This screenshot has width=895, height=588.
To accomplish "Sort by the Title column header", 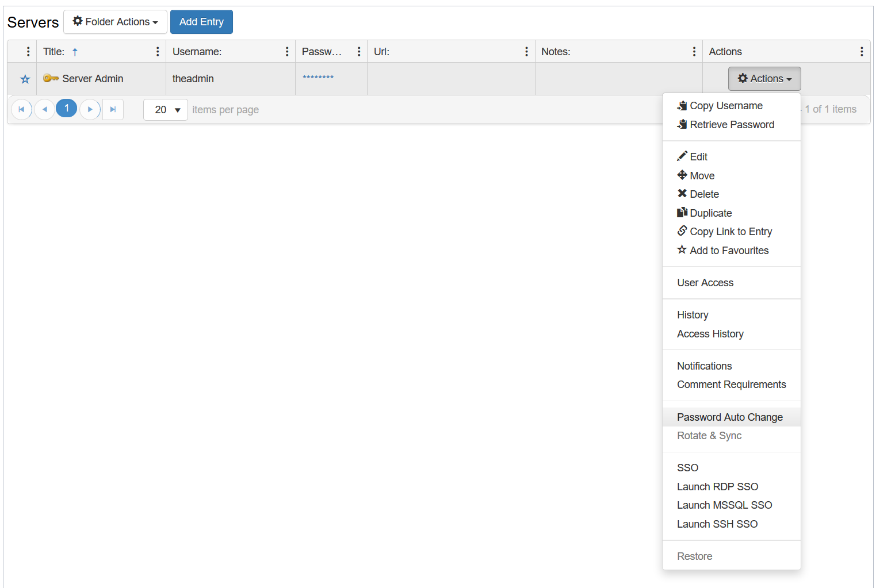I will 53,52.
